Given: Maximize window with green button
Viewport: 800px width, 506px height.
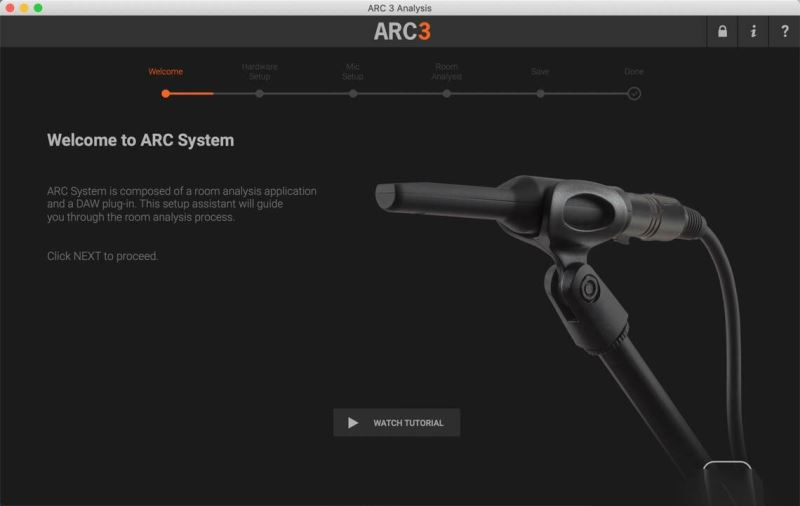Looking at the screenshot, I should point(38,8).
